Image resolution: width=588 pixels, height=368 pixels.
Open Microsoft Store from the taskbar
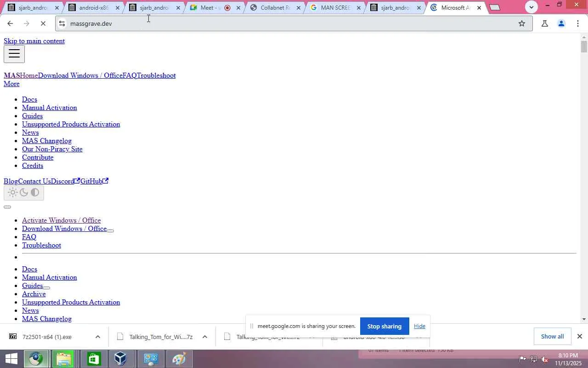[x=94, y=359]
